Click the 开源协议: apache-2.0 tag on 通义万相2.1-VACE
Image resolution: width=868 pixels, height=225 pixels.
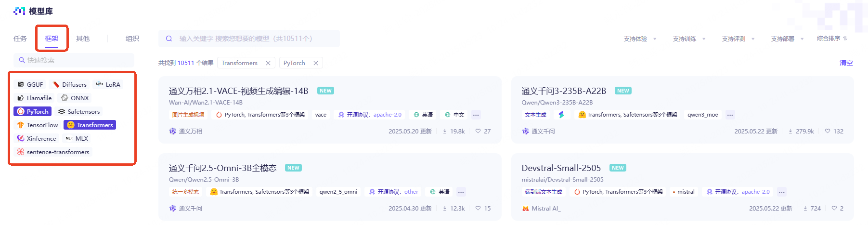click(370, 115)
